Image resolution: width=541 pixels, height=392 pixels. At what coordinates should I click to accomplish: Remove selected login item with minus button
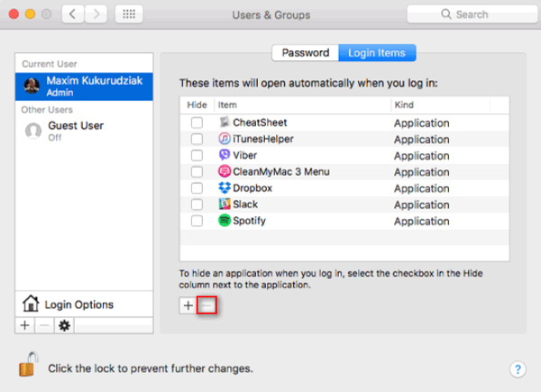coord(206,305)
